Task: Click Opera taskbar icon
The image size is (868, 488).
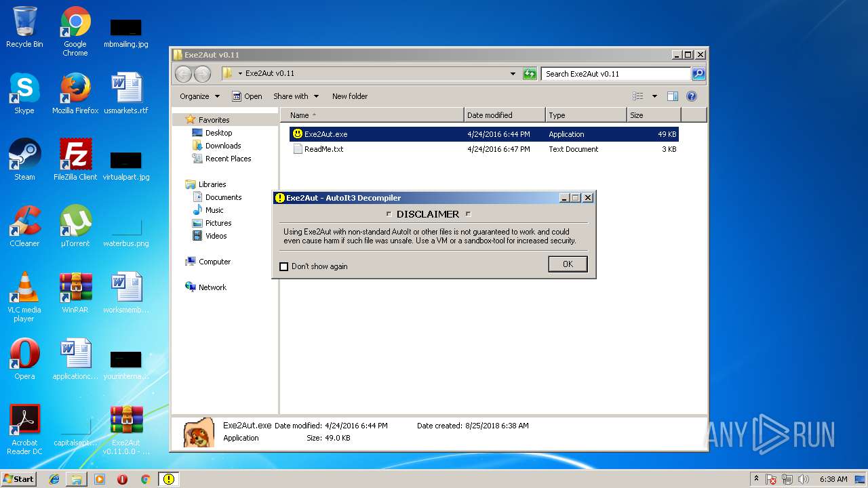Action: point(123,479)
